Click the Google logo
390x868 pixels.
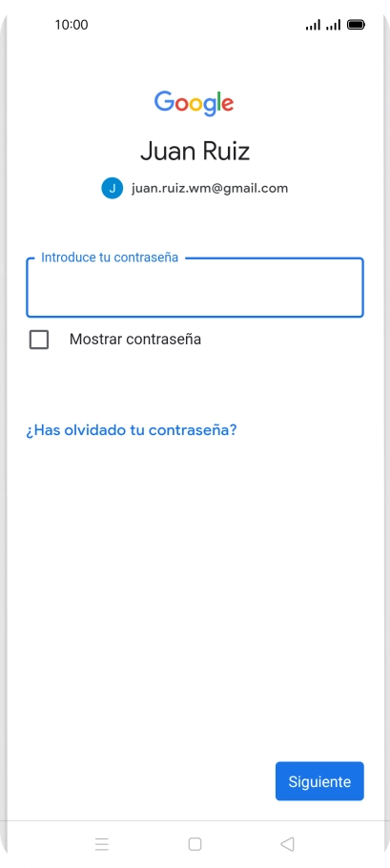pyautogui.click(x=195, y=104)
